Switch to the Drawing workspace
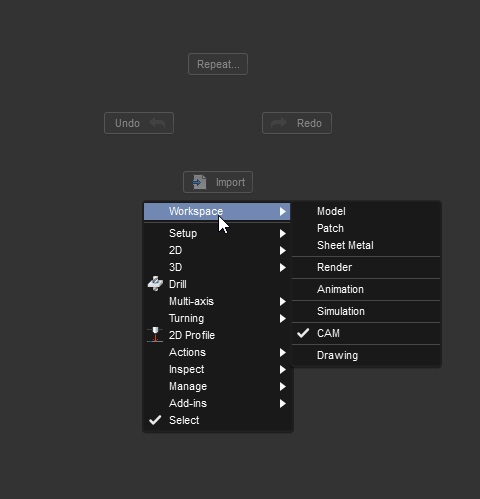The height and width of the screenshot is (499, 480). (367, 355)
